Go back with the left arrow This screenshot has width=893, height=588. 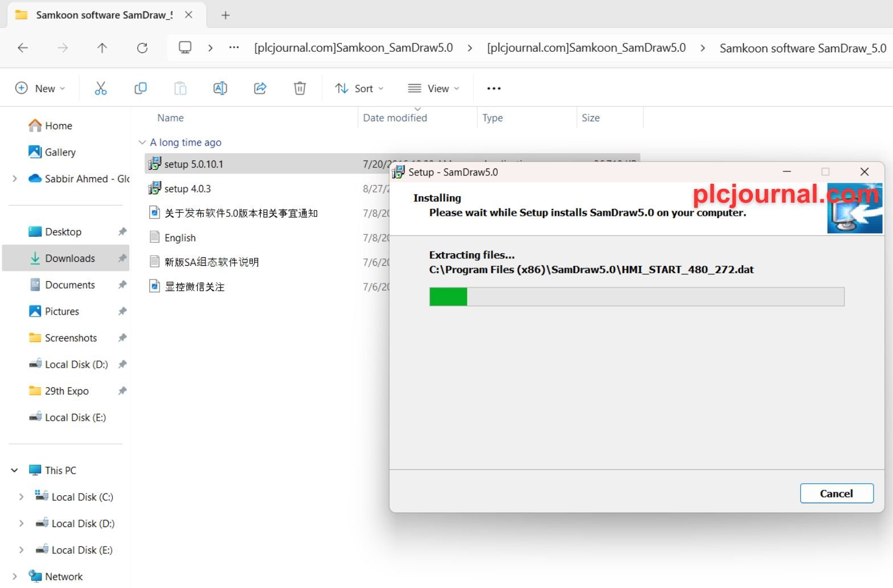[x=23, y=48]
